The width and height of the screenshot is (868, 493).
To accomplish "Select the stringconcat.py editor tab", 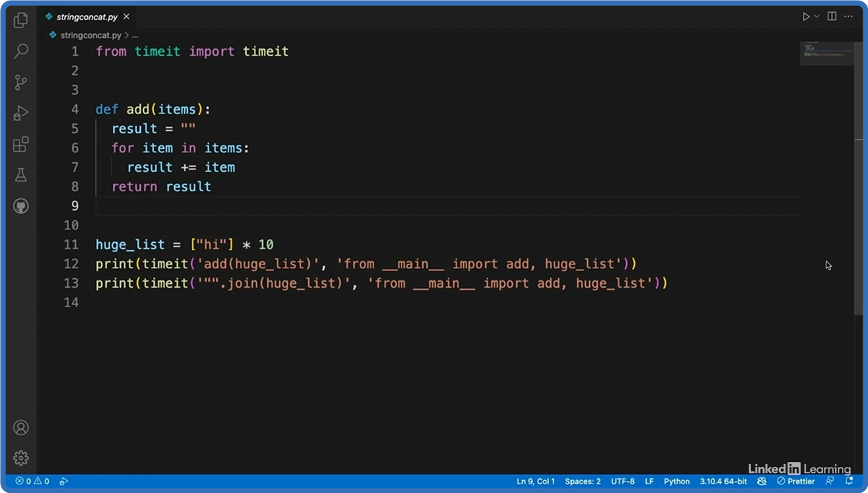I will click(x=86, y=17).
